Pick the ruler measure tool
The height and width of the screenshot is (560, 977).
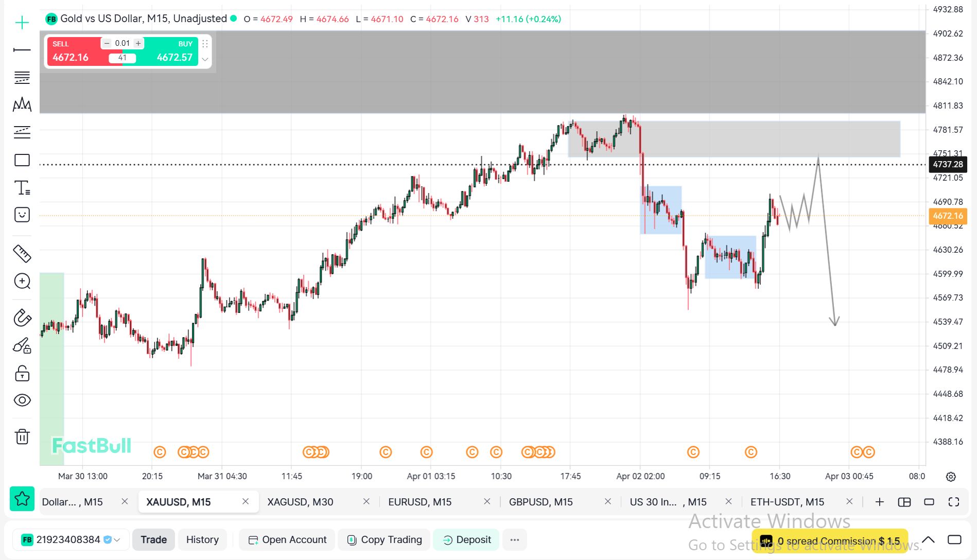(22, 253)
